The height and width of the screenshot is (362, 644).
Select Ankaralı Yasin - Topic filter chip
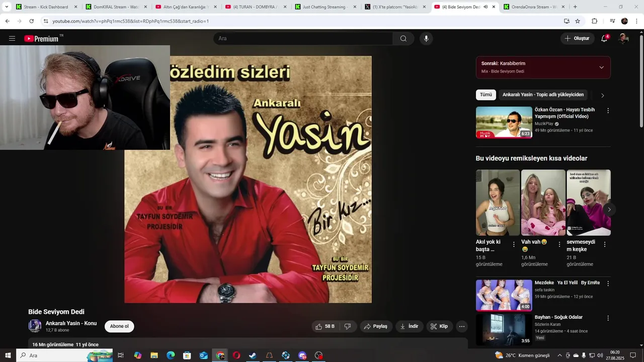[x=543, y=95]
